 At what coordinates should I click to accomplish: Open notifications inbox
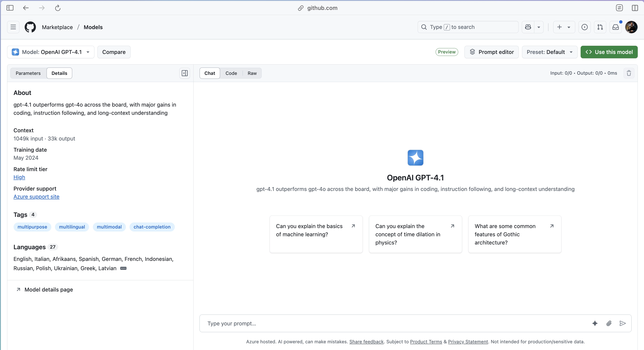pyautogui.click(x=616, y=27)
